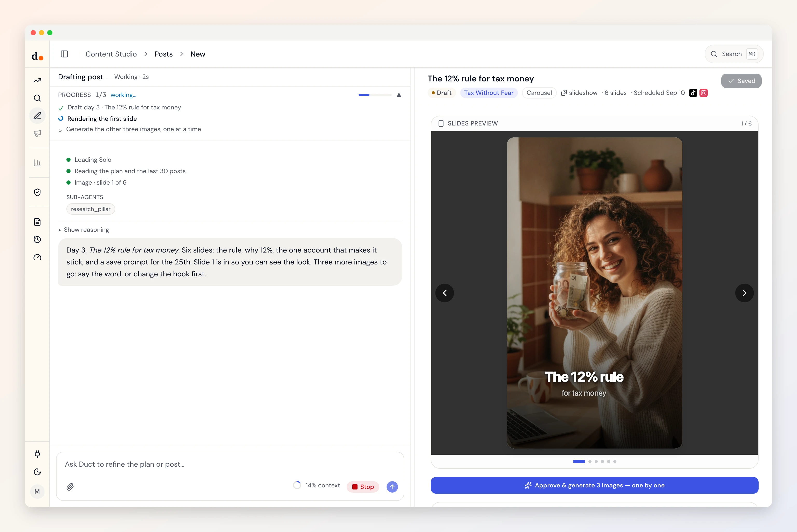Click the '14% context' label

coord(322,486)
